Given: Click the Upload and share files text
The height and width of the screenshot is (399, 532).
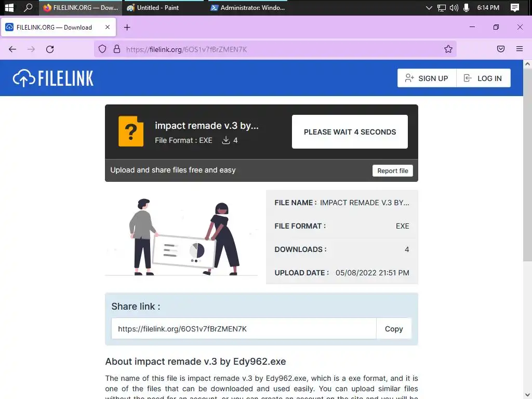Looking at the screenshot, I should [172, 170].
